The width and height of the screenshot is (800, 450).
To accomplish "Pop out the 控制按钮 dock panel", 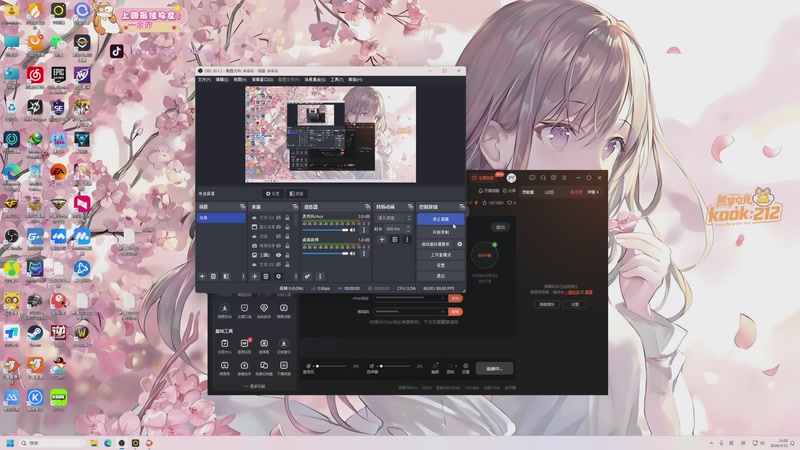I will pos(462,207).
